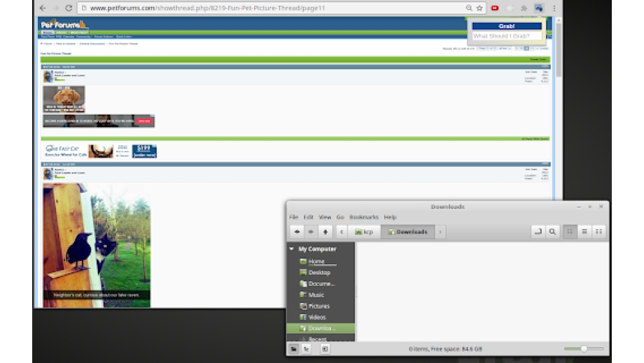Image resolution: width=644 pixels, height=363 pixels.
Task: Click the One Fast Cat advertisement banner
Action: coord(100,152)
